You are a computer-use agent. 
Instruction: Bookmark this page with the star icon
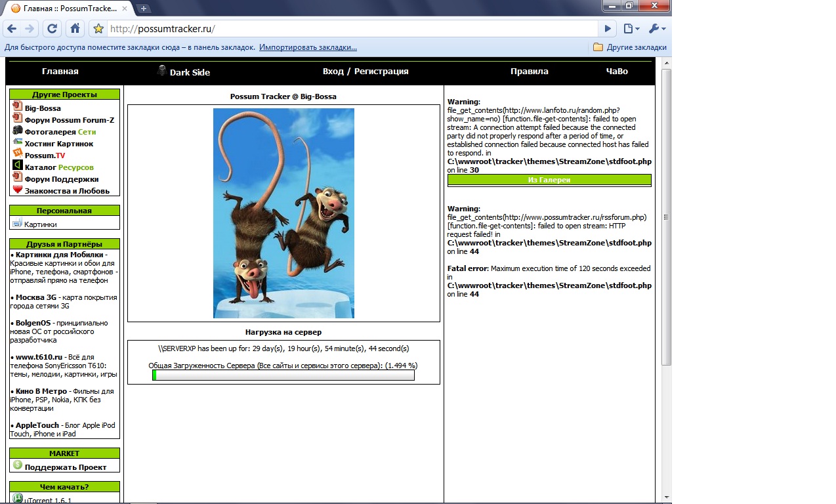pos(98,29)
